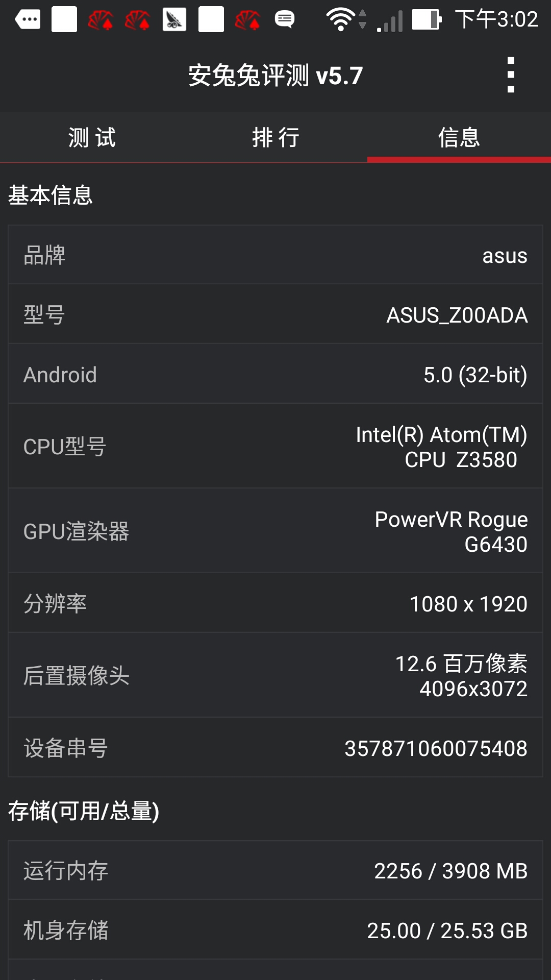This screenshot has height=980, width=551.
Task: Tap the 后置摄像头 camera info row
Action: pos(275,675)
